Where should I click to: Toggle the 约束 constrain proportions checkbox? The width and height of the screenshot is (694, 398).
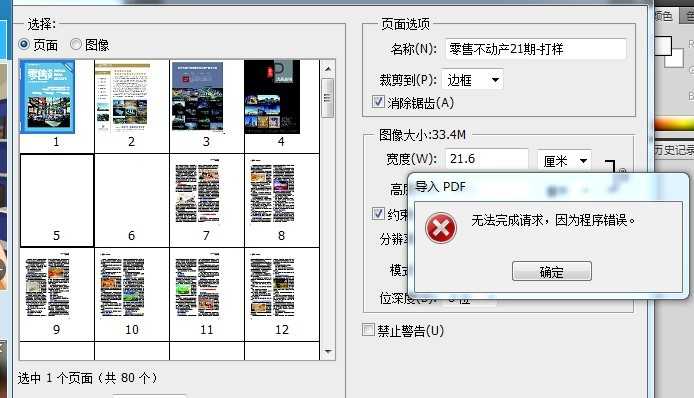click(378, 213)
